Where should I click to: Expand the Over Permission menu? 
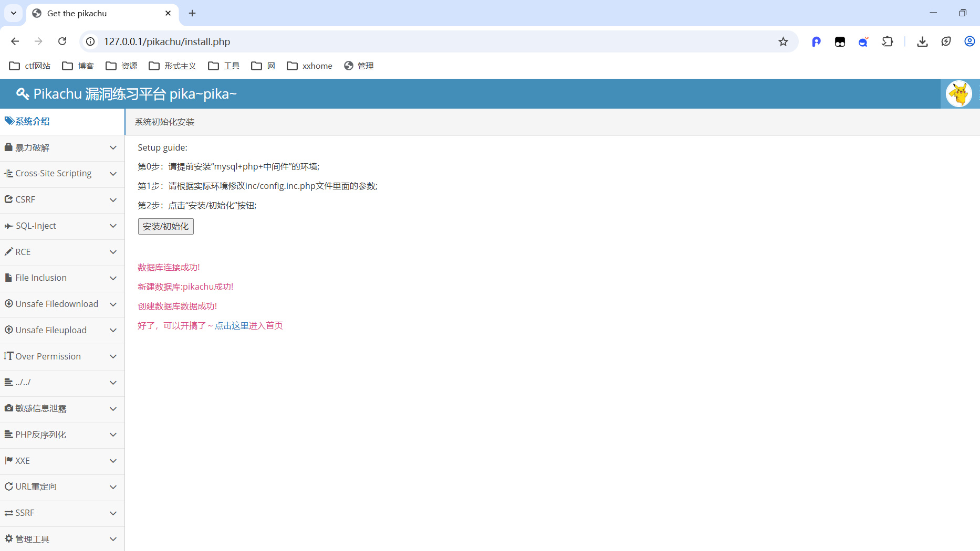pyautogui.click(x=62, y=357)
